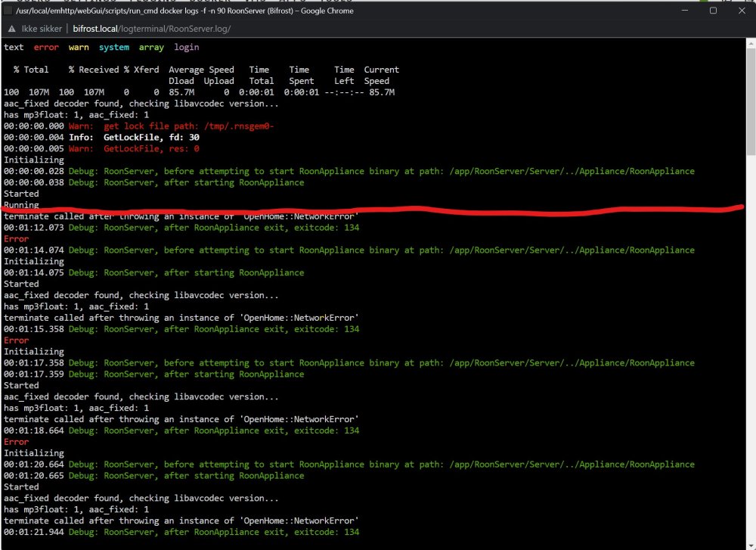Click the Chrome window title bar icon
Image resolution: width=756 pixels, height=550 pixels.
tap(8, 11)
